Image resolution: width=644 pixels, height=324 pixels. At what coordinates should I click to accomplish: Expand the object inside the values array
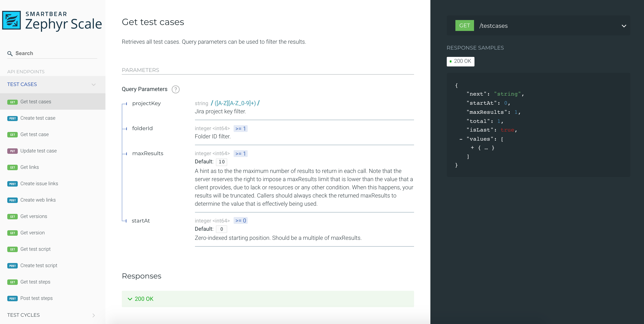pos(472,148)
